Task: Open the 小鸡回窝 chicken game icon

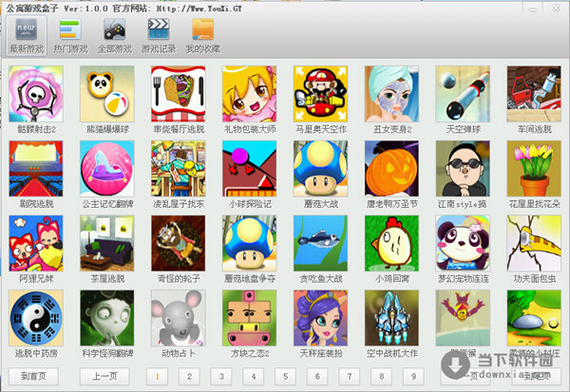Action: [391, 243]
